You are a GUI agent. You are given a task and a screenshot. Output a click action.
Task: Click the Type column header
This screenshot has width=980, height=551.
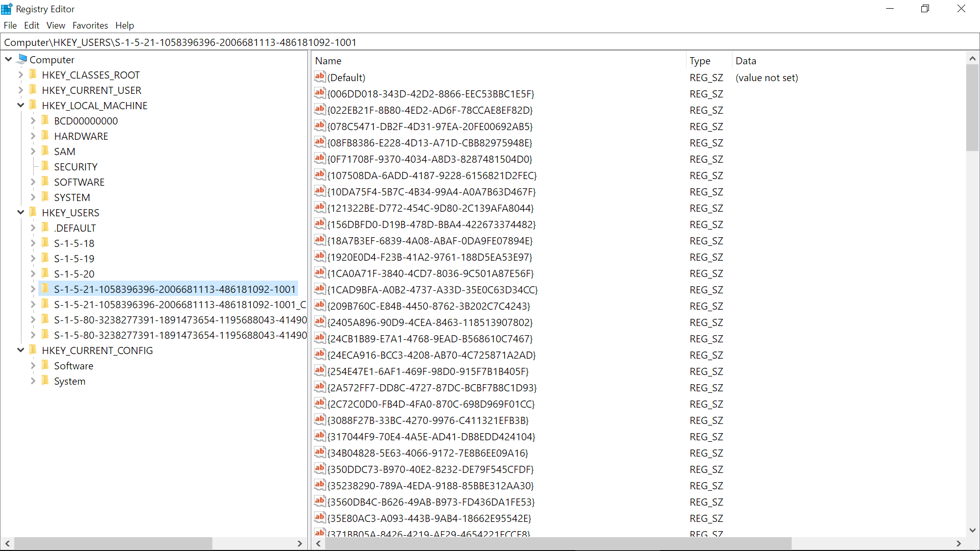pyautogui.click(x=700, y=61)
